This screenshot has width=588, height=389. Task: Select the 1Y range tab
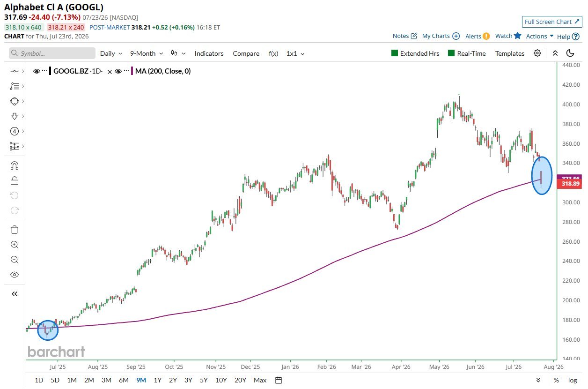(x=158, y=380)
